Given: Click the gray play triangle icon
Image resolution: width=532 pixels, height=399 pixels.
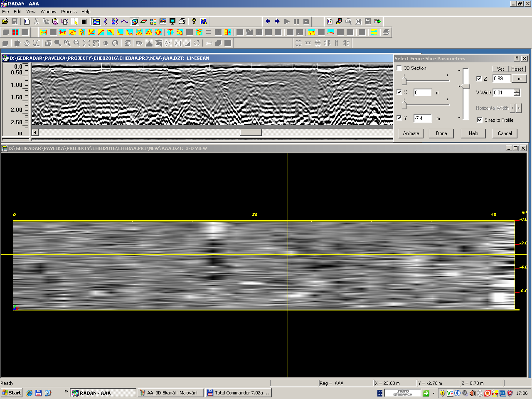Looking at the screenshot, I should point(287,21).
